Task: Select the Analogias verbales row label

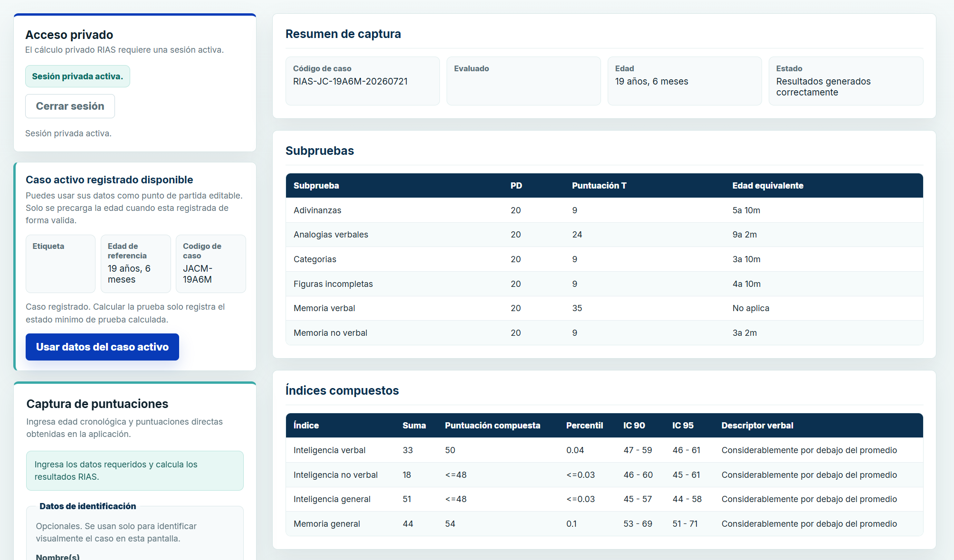Action: coord(331,235)
